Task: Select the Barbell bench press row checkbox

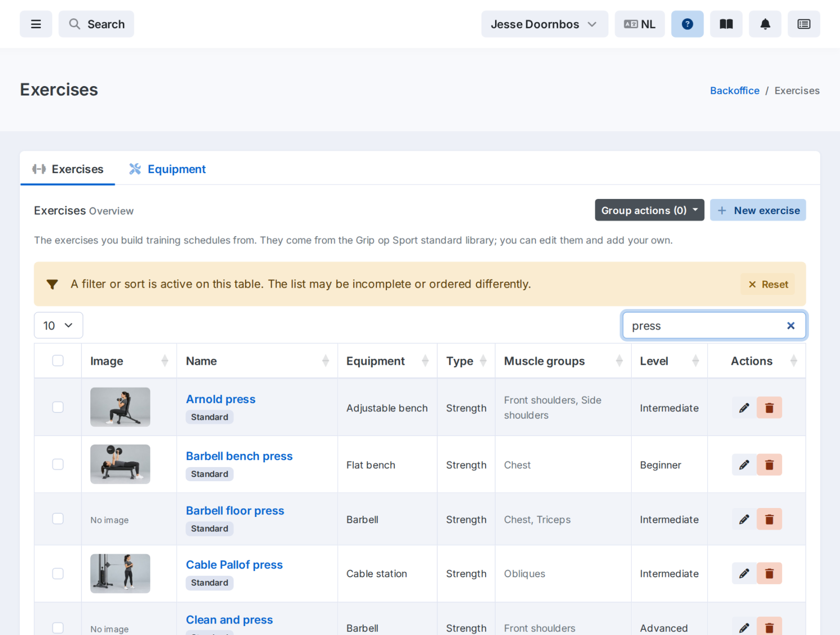Action: point(58,464)
